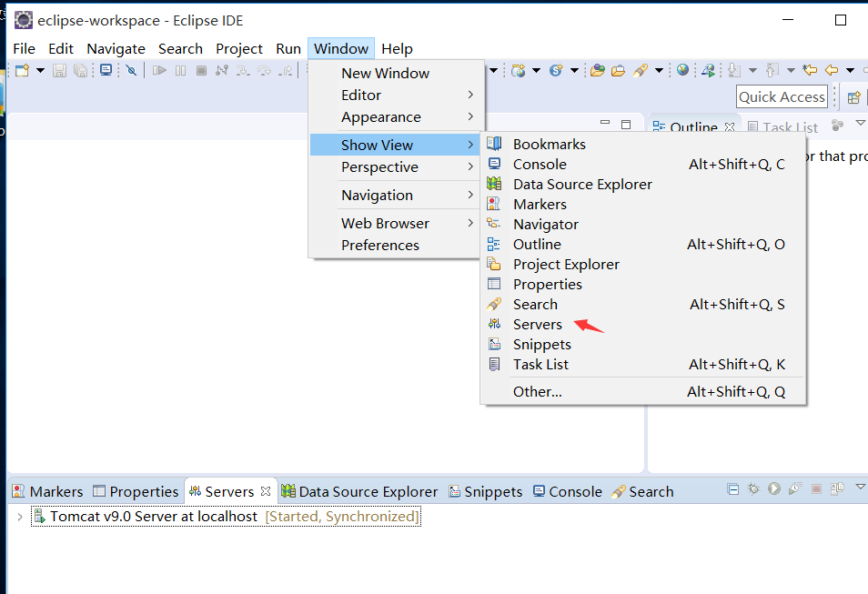Click the Back navigation yellow arrow
Screen dimensions: 868x594
832,70
